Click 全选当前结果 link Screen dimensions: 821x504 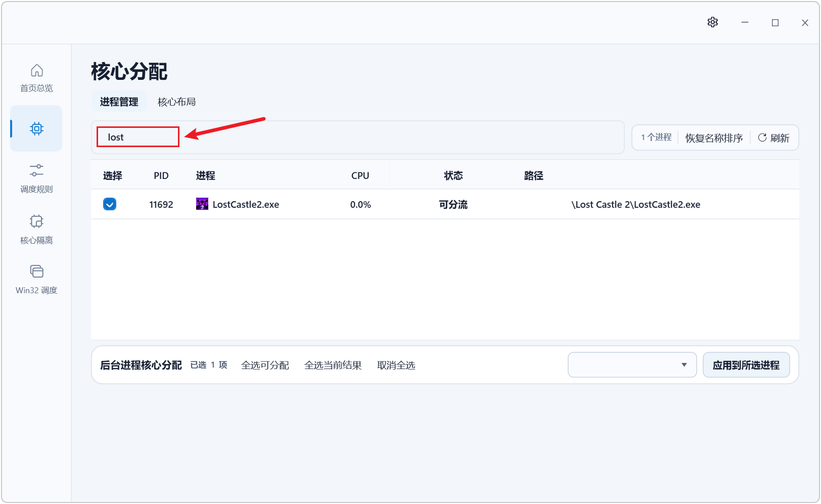(333, 365)
